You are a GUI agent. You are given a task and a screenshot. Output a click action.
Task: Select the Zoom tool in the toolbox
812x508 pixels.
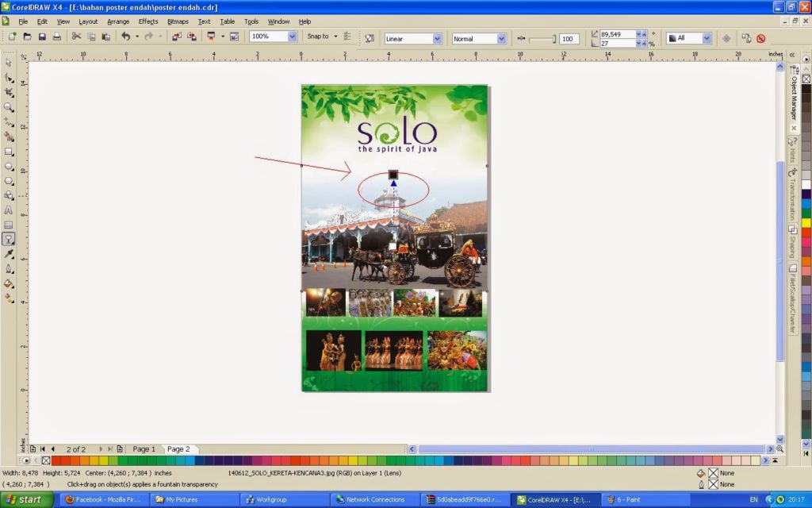[x=9, y=107]
